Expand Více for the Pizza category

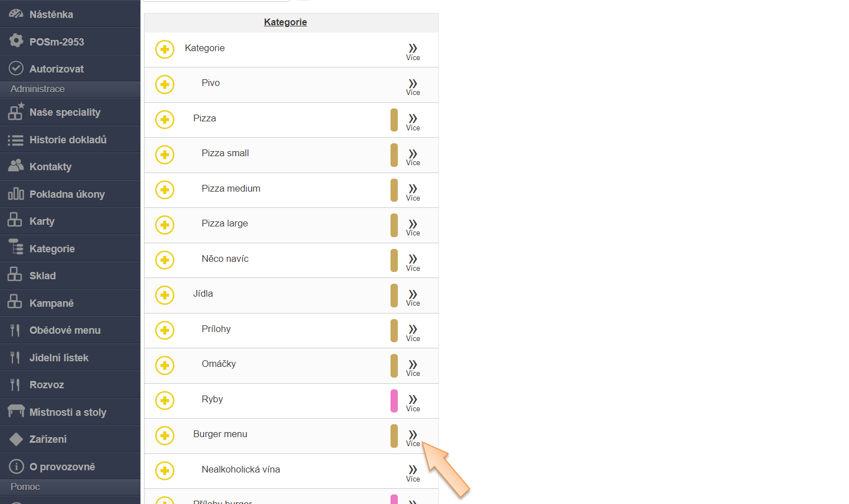point(413,121)
